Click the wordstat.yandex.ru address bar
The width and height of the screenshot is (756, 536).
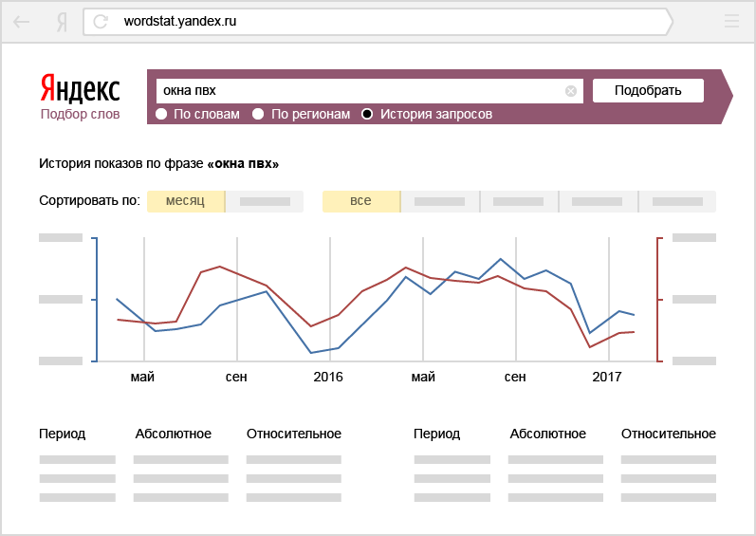(378, 22)
